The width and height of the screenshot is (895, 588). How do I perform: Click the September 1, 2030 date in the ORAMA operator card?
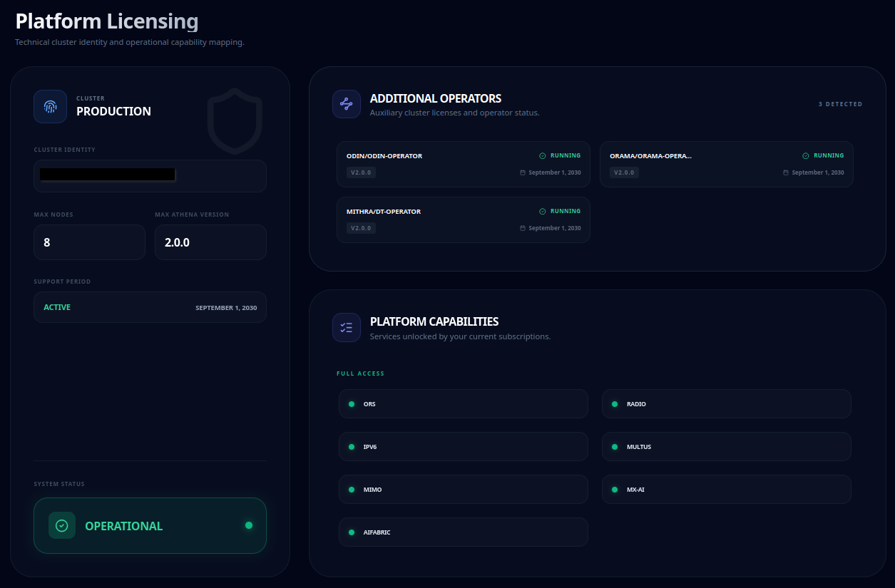(x=818, y=172)
